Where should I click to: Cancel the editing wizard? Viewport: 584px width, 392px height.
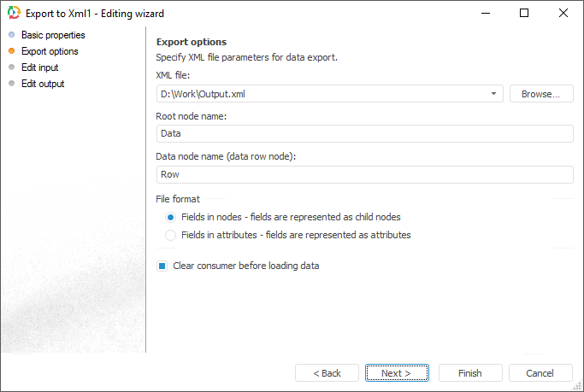tap(540, 373)
